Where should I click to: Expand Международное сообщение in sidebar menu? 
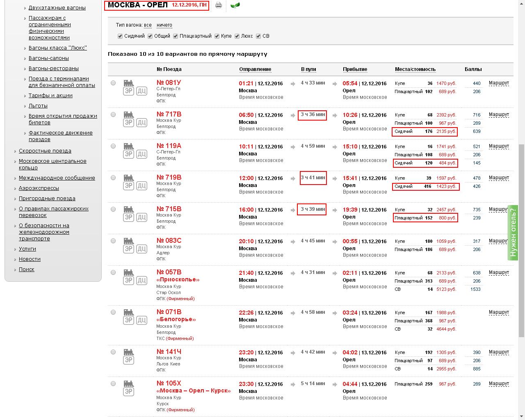[57, 178]
